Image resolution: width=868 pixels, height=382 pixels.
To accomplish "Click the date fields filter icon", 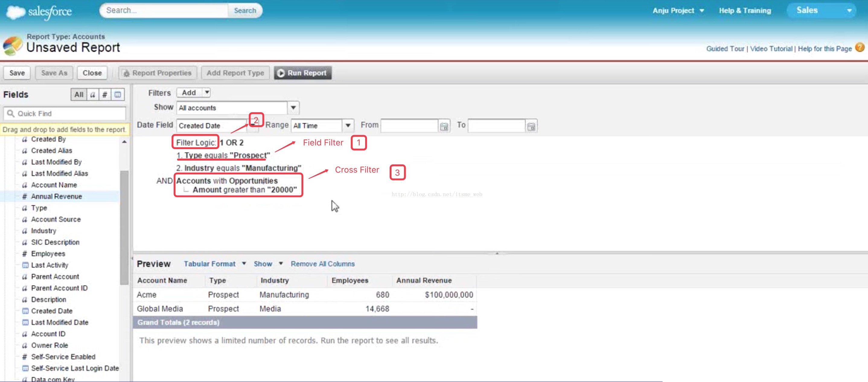I will pos(118,95).
